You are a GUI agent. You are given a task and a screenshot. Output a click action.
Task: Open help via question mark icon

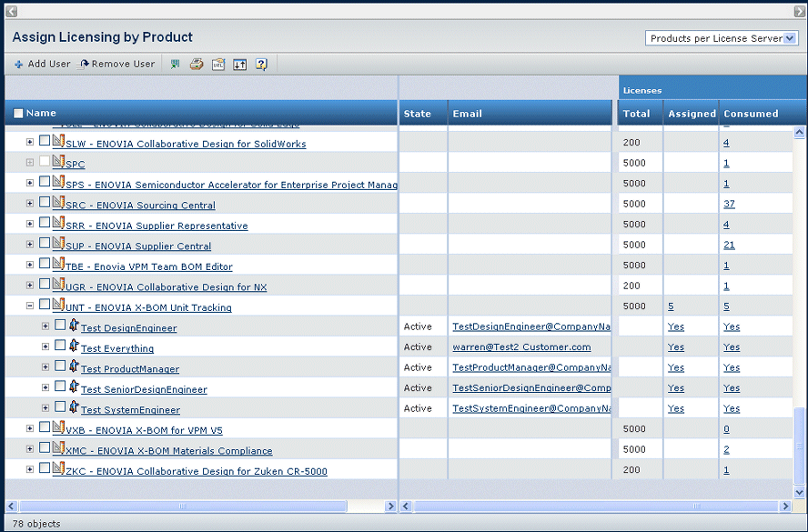261,65
